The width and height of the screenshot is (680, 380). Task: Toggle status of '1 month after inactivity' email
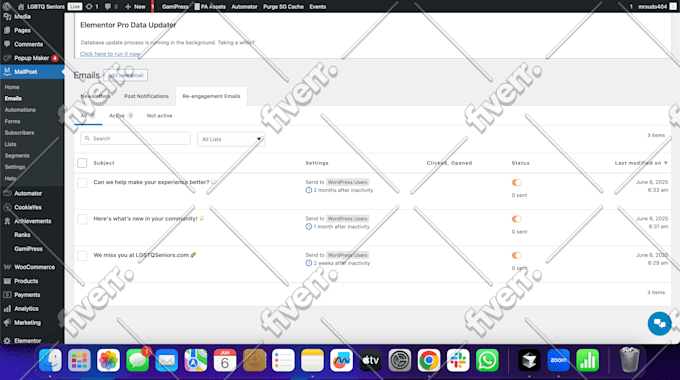click(516, 219)
